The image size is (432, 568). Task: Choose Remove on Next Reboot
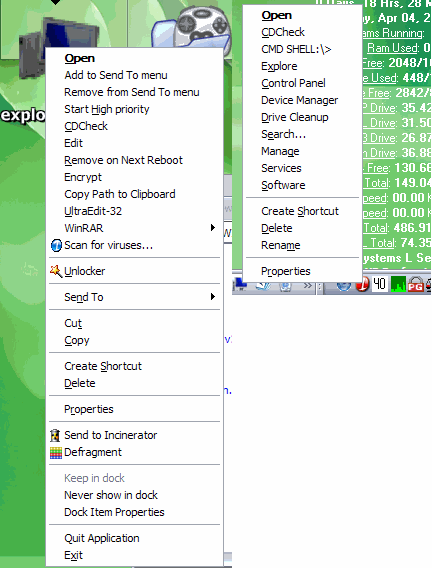134,160
